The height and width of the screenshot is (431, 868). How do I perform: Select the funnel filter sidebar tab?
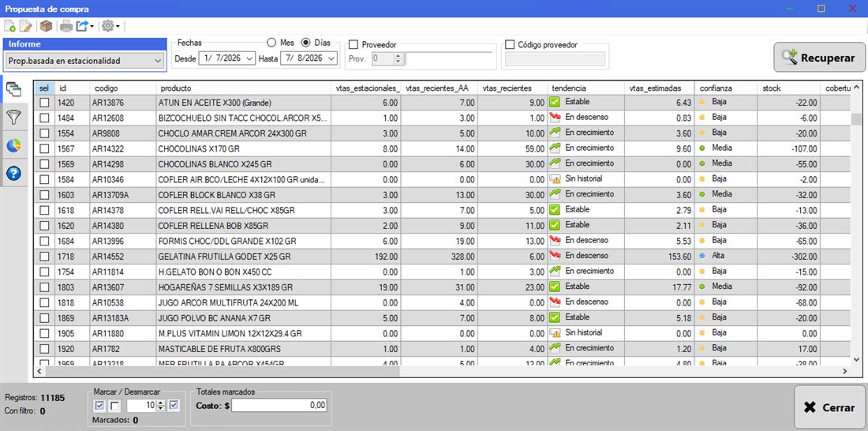tap(14, 117)
